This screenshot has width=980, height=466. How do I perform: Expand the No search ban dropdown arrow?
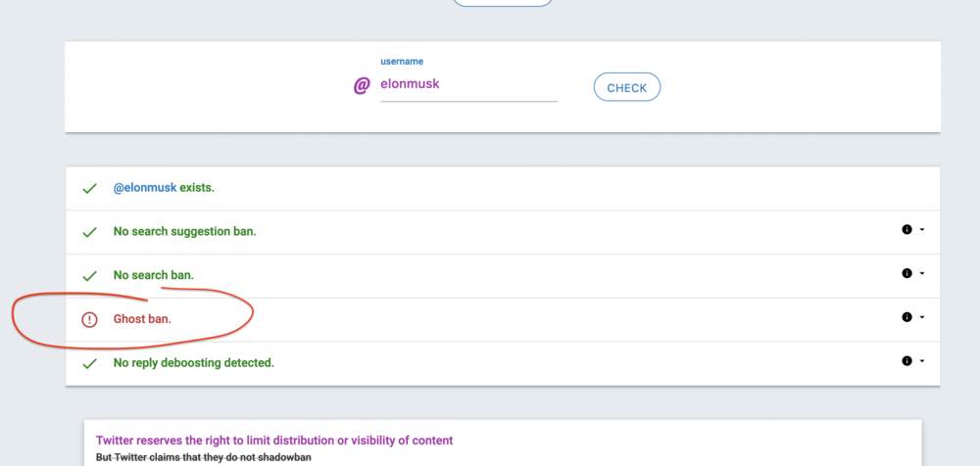coord(922,274)
